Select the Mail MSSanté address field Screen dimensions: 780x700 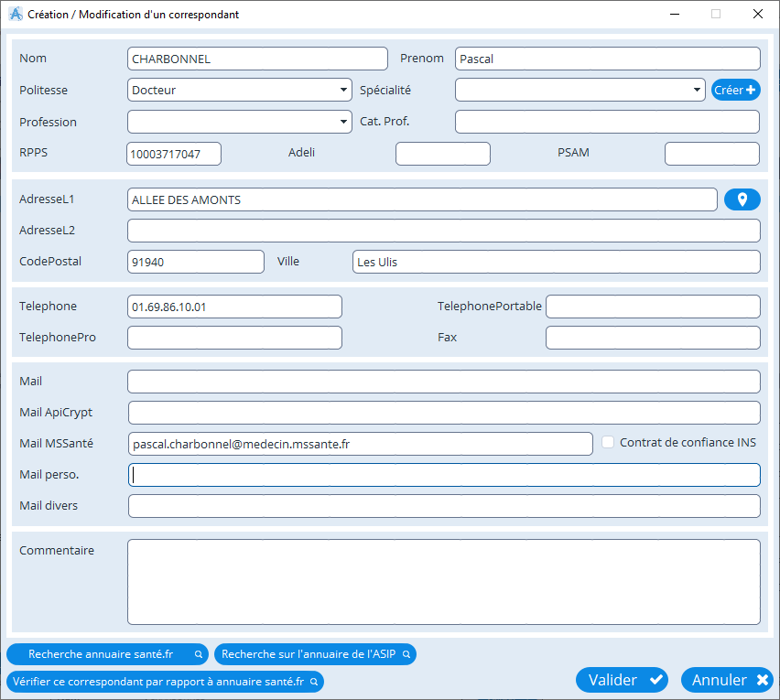[361, 444]
